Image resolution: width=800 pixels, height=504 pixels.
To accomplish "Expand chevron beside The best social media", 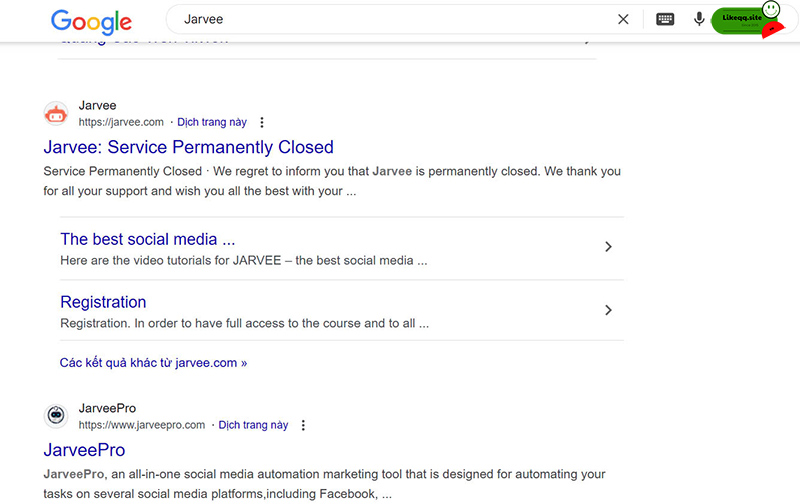I will 608,247.
